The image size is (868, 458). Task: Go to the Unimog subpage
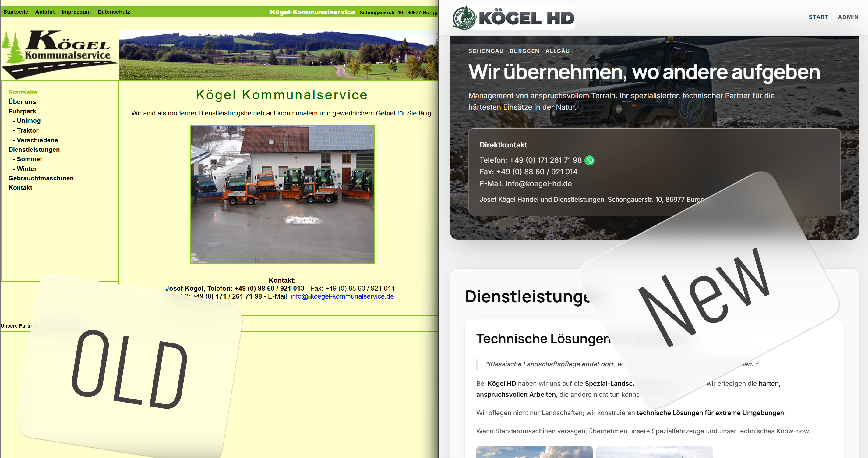(27, 121)
